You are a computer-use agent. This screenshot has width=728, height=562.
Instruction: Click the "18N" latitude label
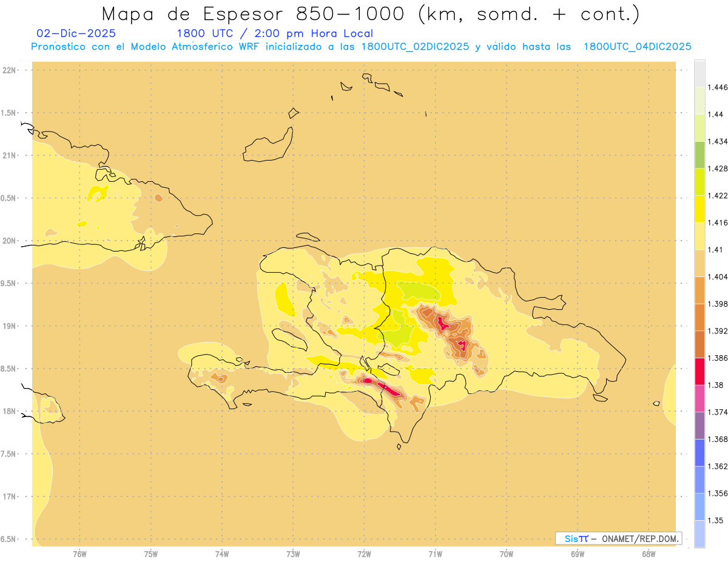tap(10, 411)
